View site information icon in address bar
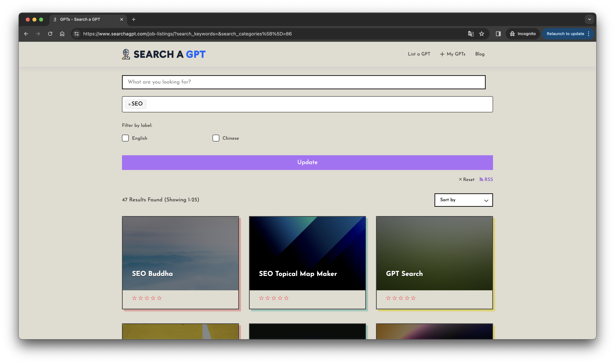Image resolution: width=615 pixels, height=364 pixels. [x=77, y=34]
